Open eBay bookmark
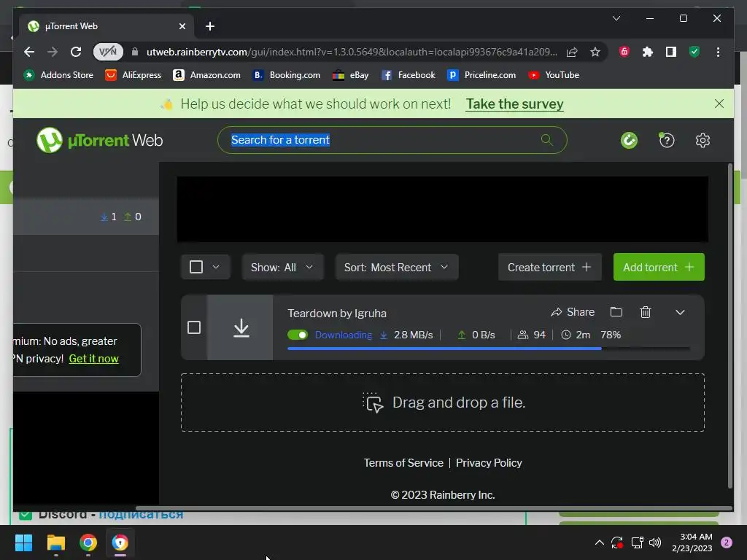 coord(351,75)
